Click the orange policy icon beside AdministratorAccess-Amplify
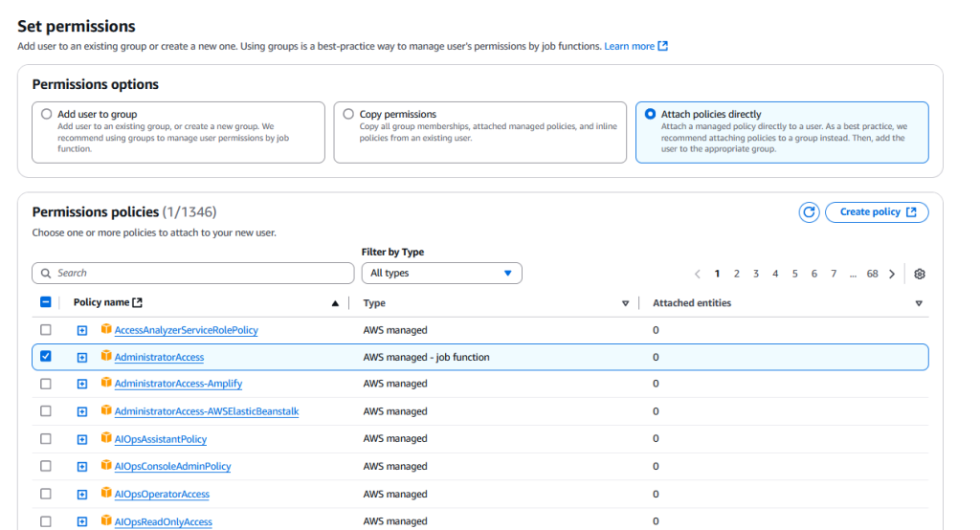This screenshot has height=530, width=980. tap(106, 383)
